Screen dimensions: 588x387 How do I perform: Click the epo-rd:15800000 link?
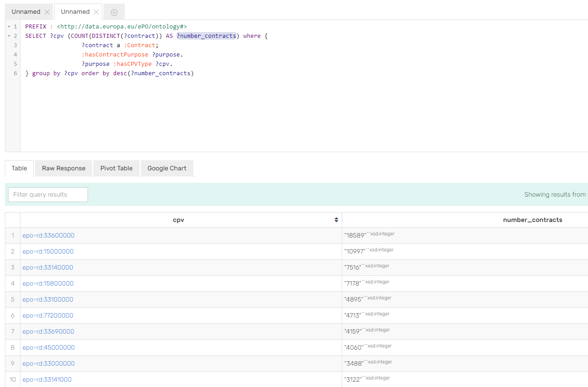coord(48,283)
